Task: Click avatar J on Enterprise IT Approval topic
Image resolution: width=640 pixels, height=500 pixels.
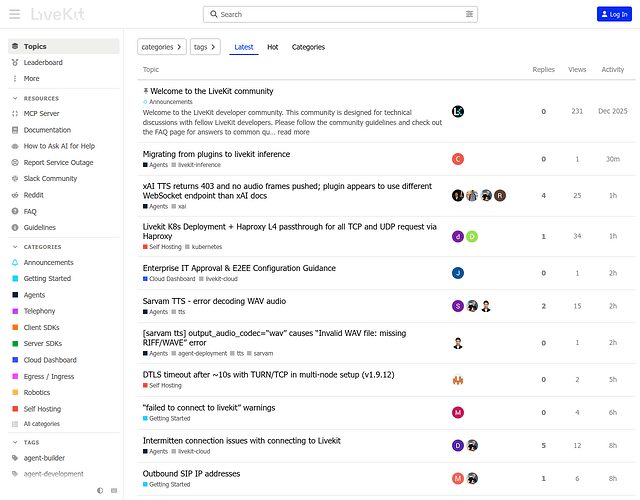Action: [x=458, y=273]
